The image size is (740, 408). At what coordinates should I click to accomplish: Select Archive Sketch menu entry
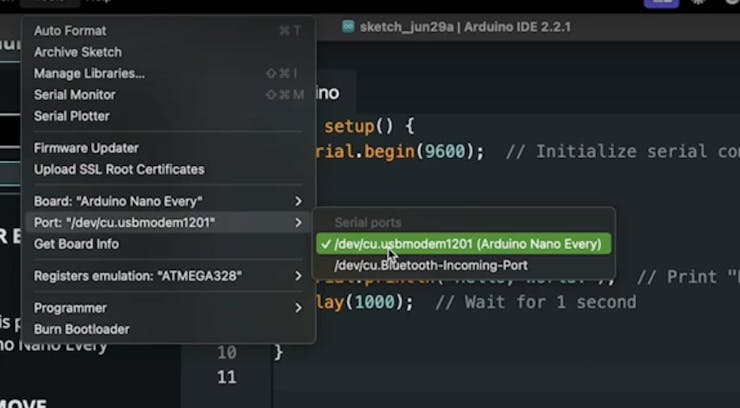(168, 52)
